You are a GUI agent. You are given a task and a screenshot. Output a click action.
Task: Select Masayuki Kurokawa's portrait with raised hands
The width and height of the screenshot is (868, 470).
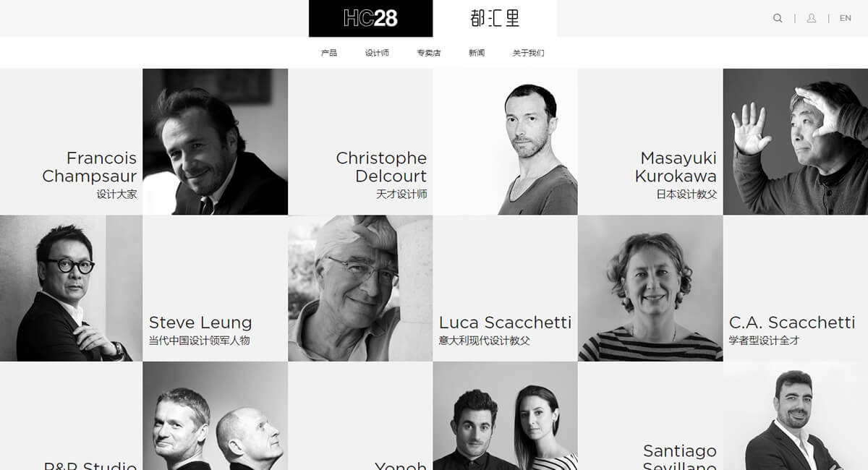[796, 142]
